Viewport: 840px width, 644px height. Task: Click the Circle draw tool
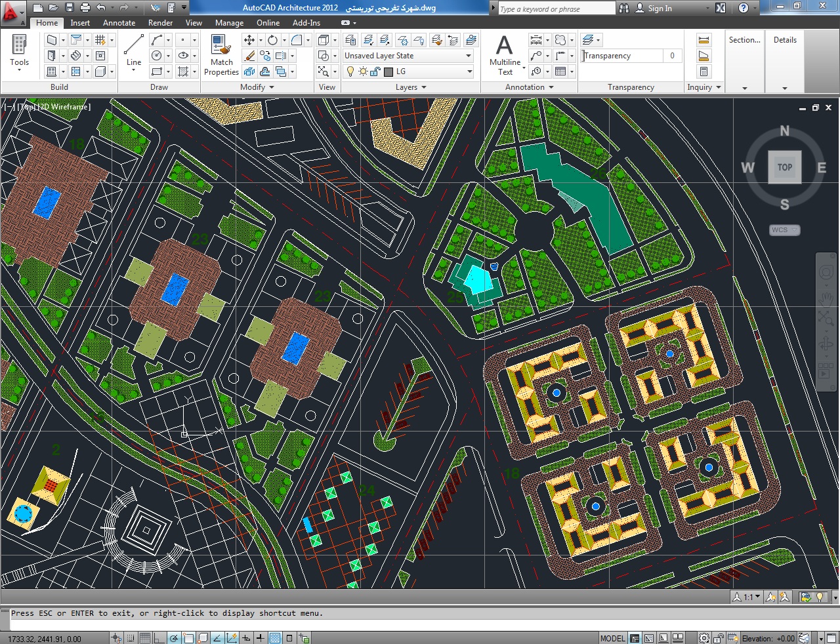[x=156, y=56]
